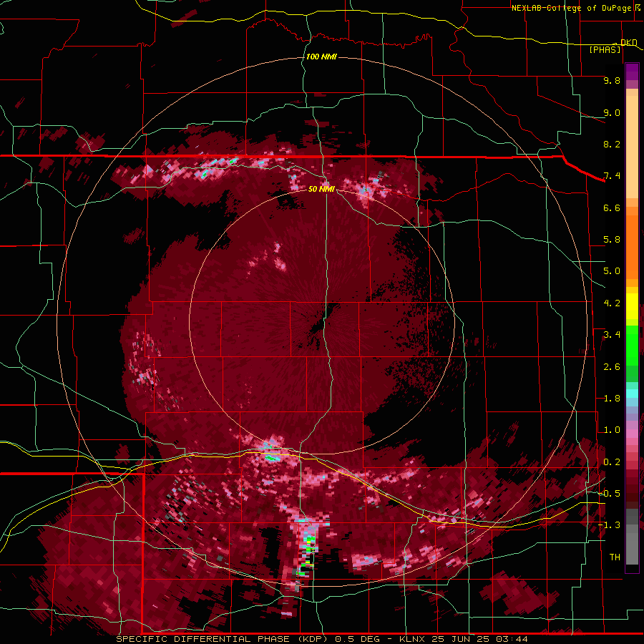Screen dimensions: 644x644
Task: Pick the purple top segment of color scale
Action: (x=632, y=72)
